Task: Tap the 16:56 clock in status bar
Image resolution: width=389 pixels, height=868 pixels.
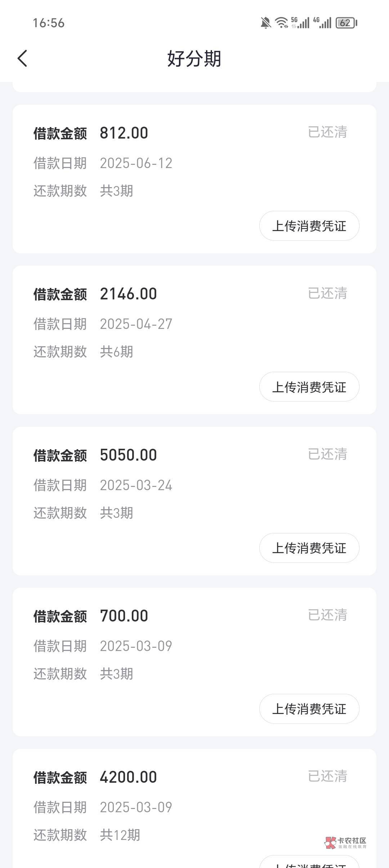Action: 49,23
